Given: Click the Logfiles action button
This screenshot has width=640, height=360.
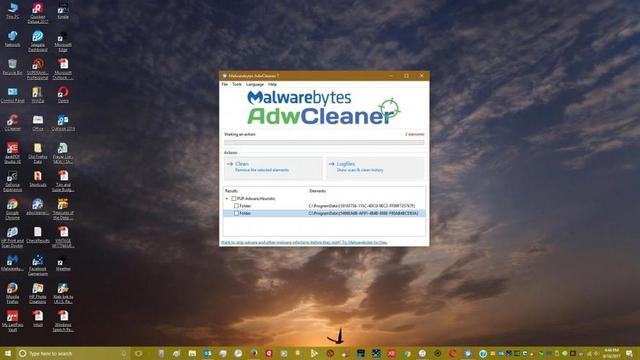Looking at the screenshot, I should coord(375,168).
